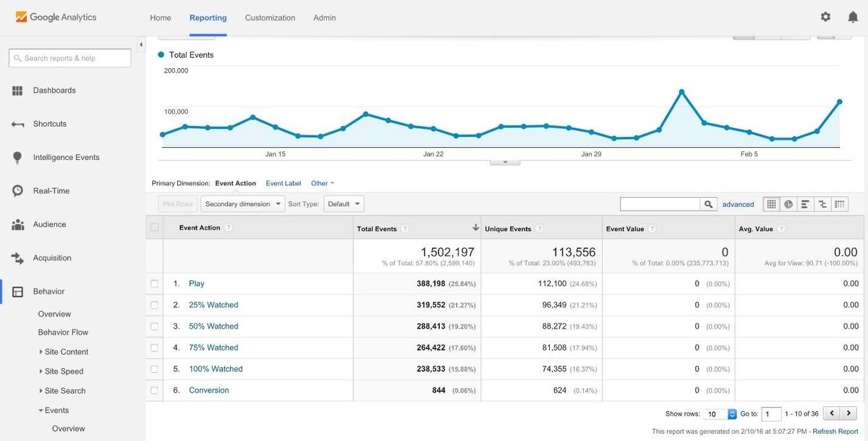The height and width of the screenshot is (441, 868).
Task: Check the 25% Watched row checkbox
Action: (154, 305)
